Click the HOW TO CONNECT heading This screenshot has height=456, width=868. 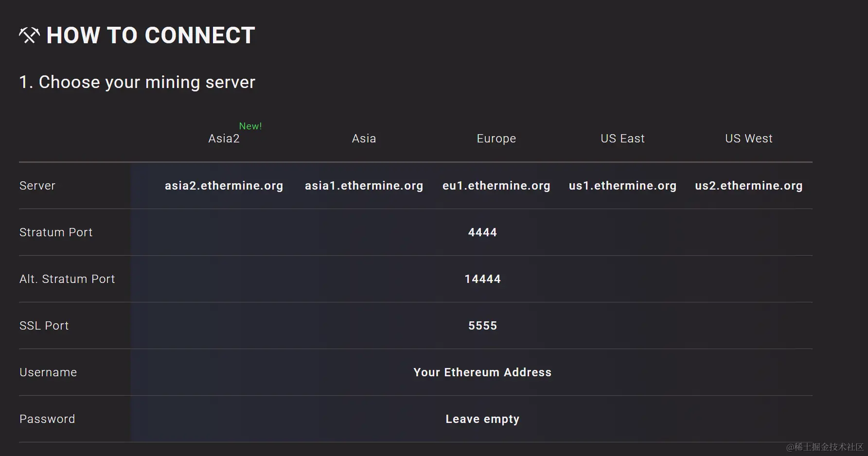tap(151, 35)
